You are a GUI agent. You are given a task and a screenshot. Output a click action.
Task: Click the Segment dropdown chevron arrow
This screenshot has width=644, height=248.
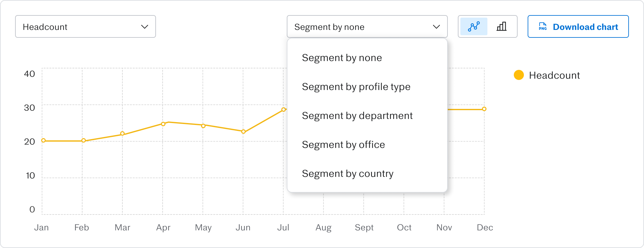[x=436, y=27]
